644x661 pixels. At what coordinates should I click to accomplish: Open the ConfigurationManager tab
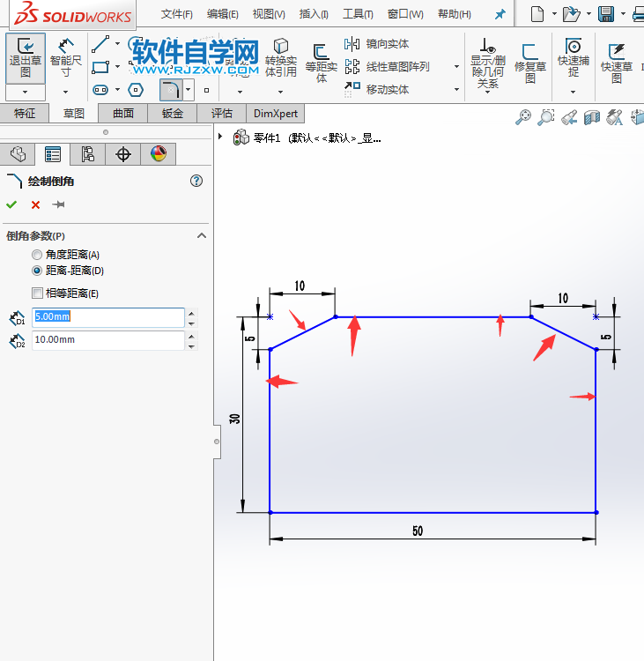88,154
